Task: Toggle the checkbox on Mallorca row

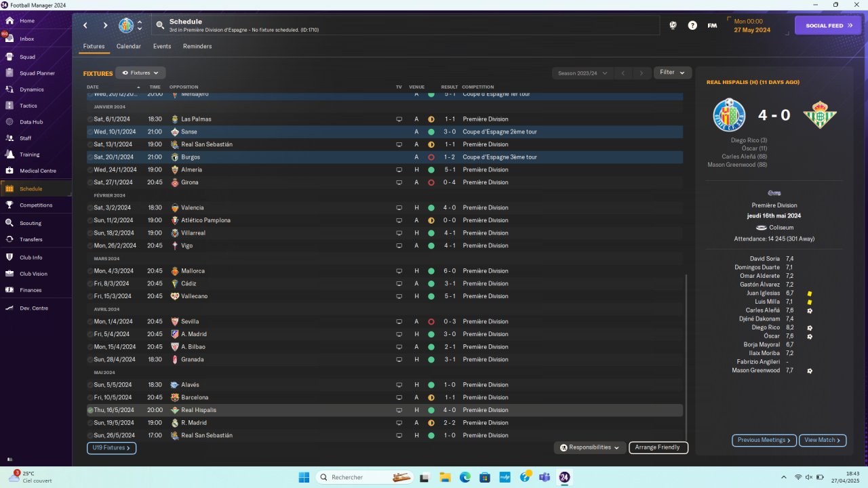Action: pos(90,271)
